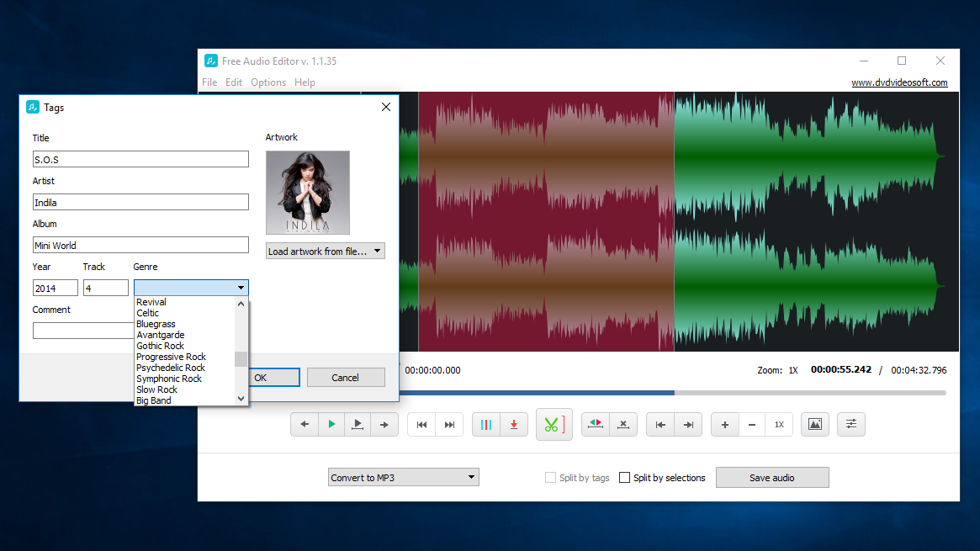The image size is (980, 551).
Task: Visit the www.dvdvideosoft.com link
Action: click(899, 82)
